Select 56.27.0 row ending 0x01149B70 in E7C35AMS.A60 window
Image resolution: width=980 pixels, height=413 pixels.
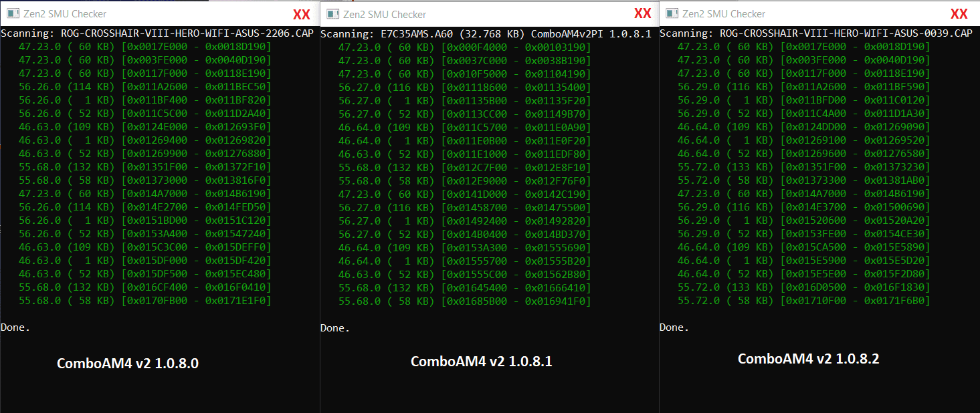pyautogui.click(x=465, y=114)
